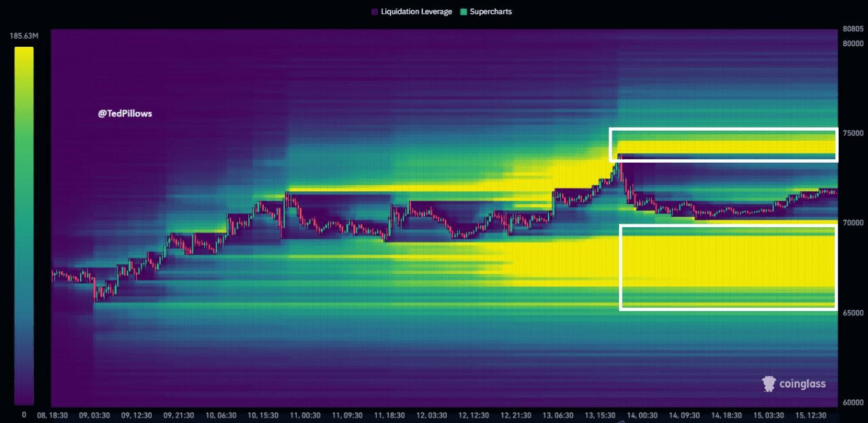Click the 15, 12:30 time axis label
Viewport: 868px width, 423px height.
[x=812, y=415]
